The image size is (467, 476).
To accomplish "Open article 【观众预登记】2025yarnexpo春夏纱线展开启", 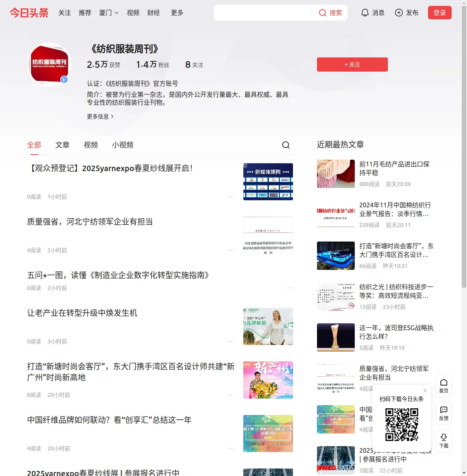I will [111, 168].
